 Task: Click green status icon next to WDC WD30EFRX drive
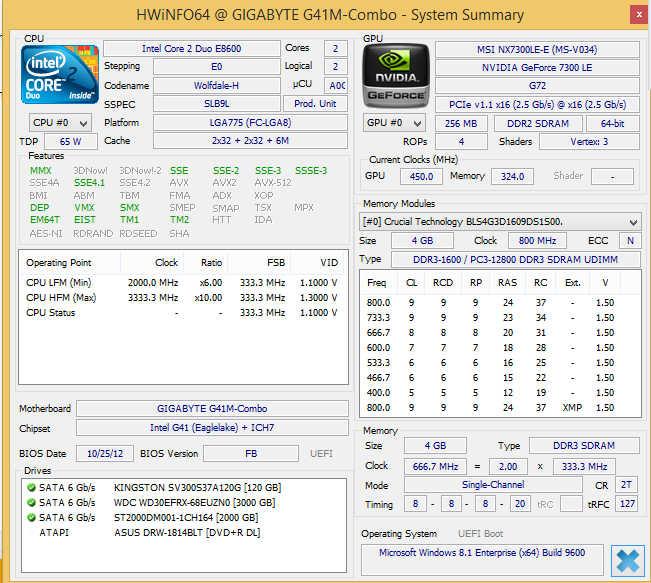coord(31,502)
